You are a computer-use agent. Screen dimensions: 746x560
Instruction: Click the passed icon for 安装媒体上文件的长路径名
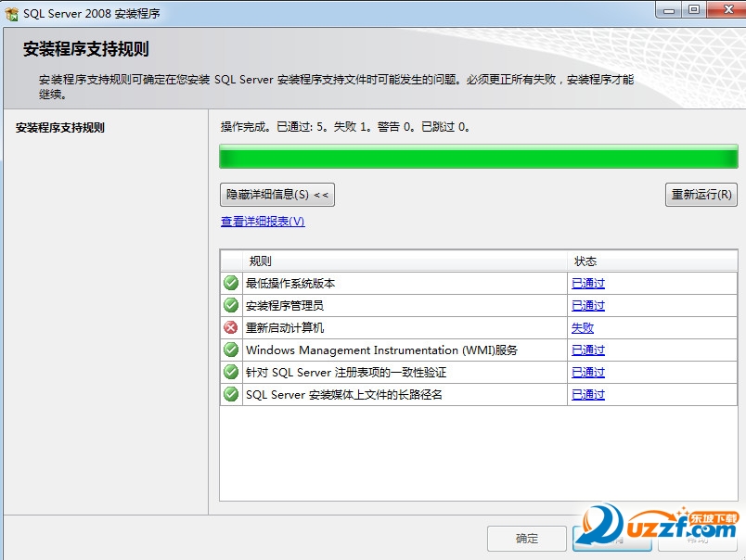[x=231, y=395]
